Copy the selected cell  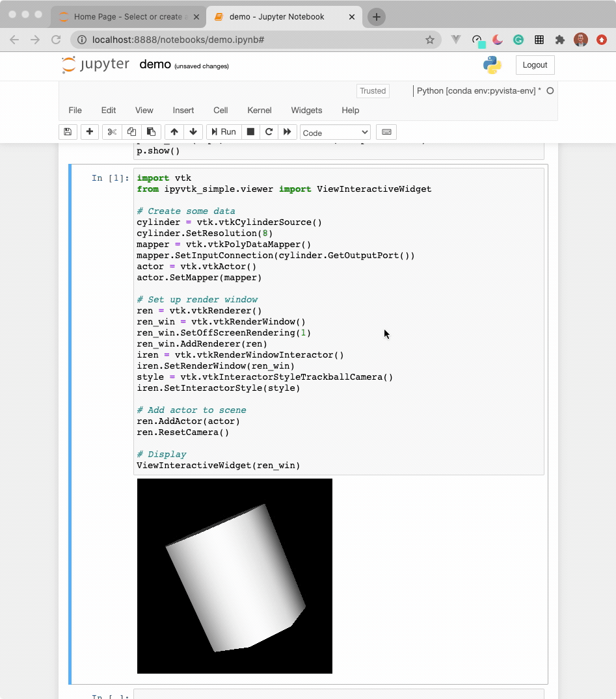[131, 131]
